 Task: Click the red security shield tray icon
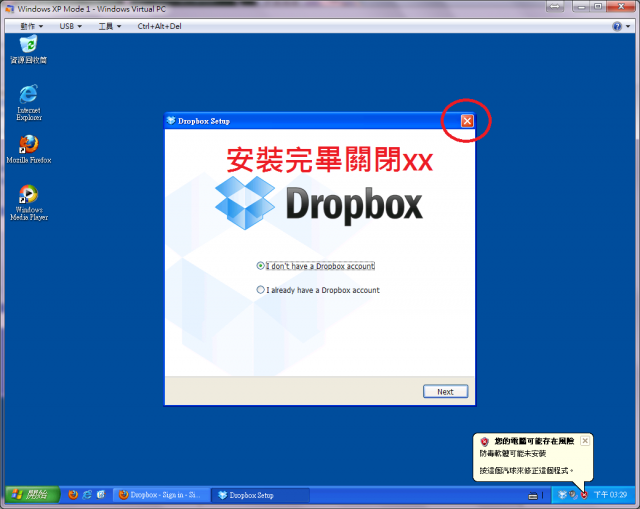[x=584, y=495]
